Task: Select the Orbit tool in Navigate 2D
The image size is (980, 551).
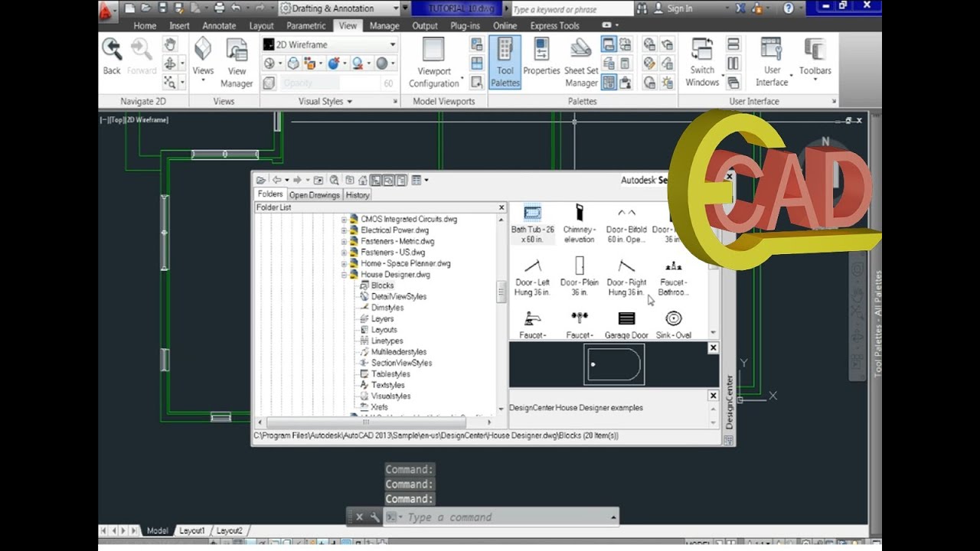Action: coord(170,64)
